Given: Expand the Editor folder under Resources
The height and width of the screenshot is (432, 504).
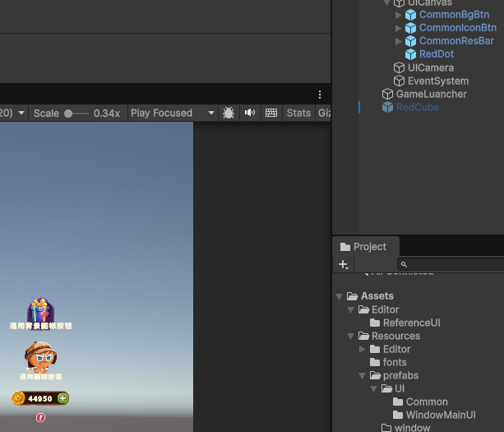Looking at the screenshot, I should [x=363, y=349].
